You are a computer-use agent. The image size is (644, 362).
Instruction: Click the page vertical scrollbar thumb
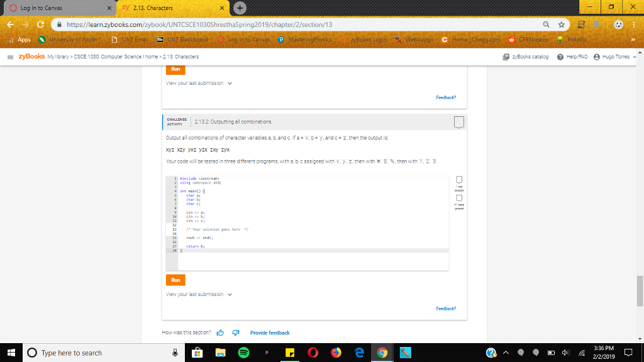pyautogui.click(x=640, y=291)
